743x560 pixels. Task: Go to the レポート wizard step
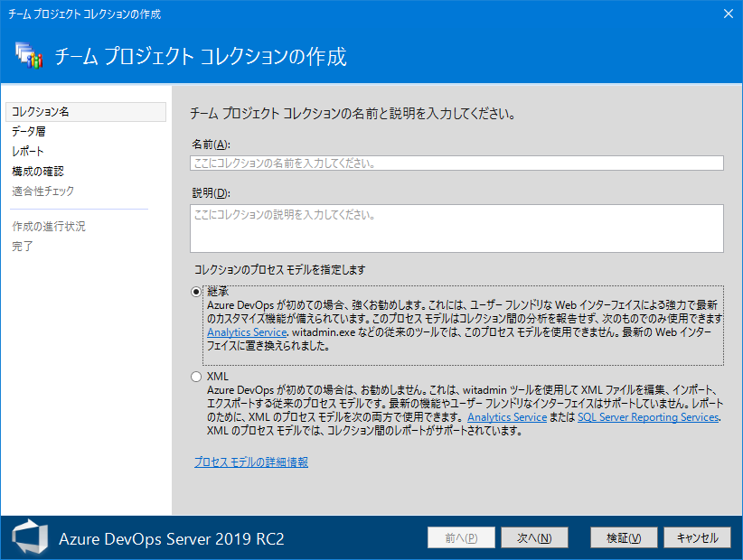point(28,152)
